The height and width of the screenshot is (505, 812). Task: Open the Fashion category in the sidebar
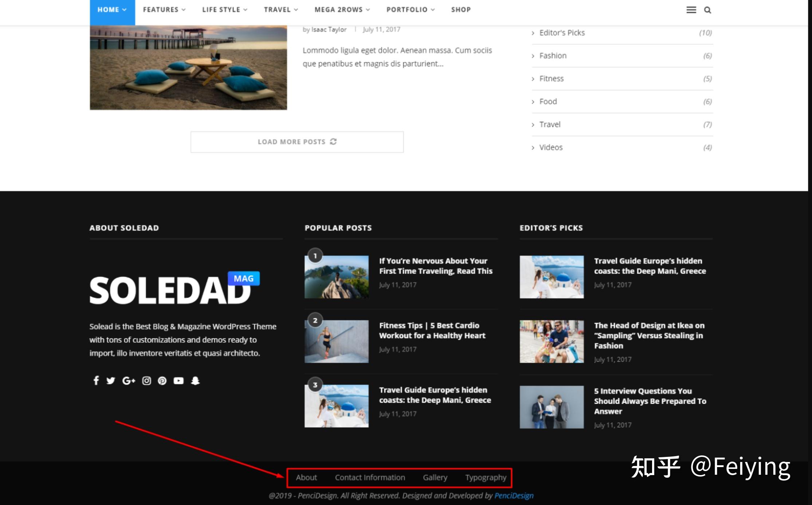click(x=552, y=55)
